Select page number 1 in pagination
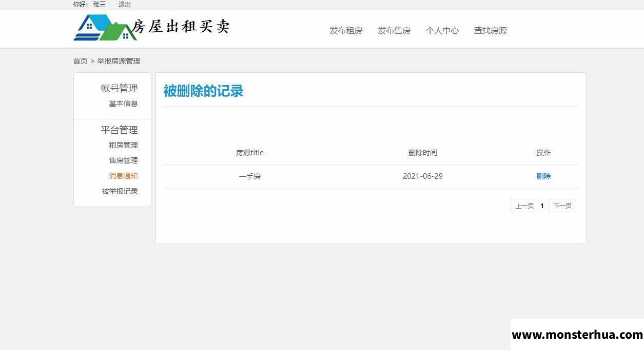The width and height of the screenshot is (644, 350). pos(542,206)
